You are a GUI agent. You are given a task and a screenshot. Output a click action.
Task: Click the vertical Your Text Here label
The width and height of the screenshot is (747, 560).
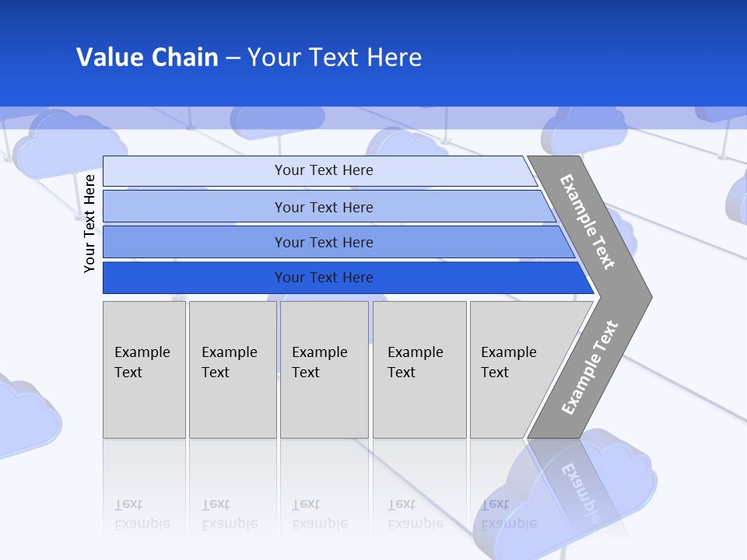(x=89, y=223)
